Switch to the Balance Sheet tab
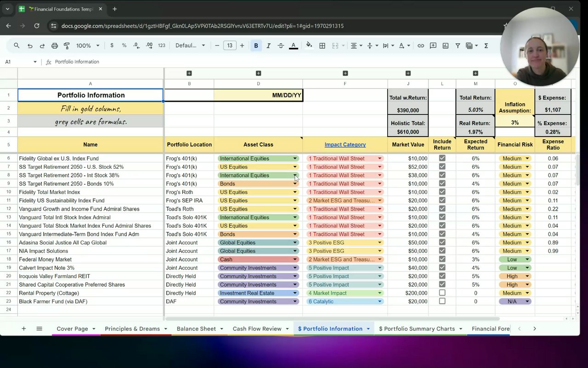The width and height of the screenshot is (588, 368). pyautogui.click(x=196, y=329)
